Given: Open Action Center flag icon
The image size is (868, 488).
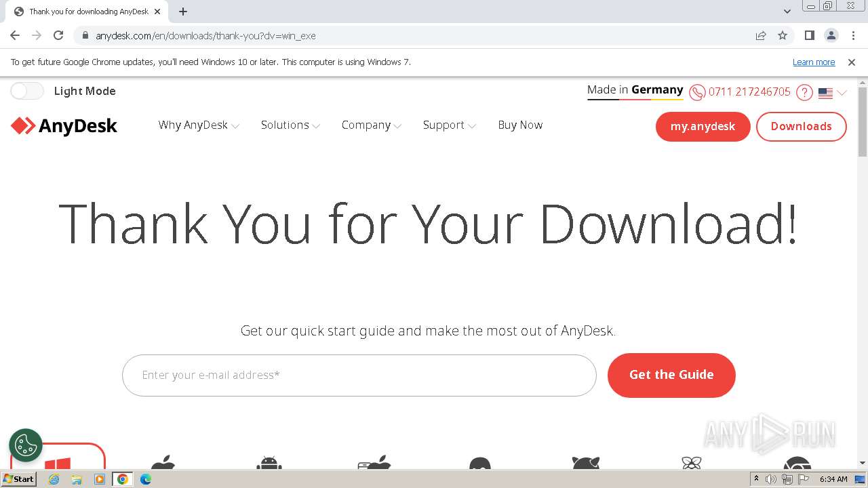Looking at the screenshot, I should (804, 479).
